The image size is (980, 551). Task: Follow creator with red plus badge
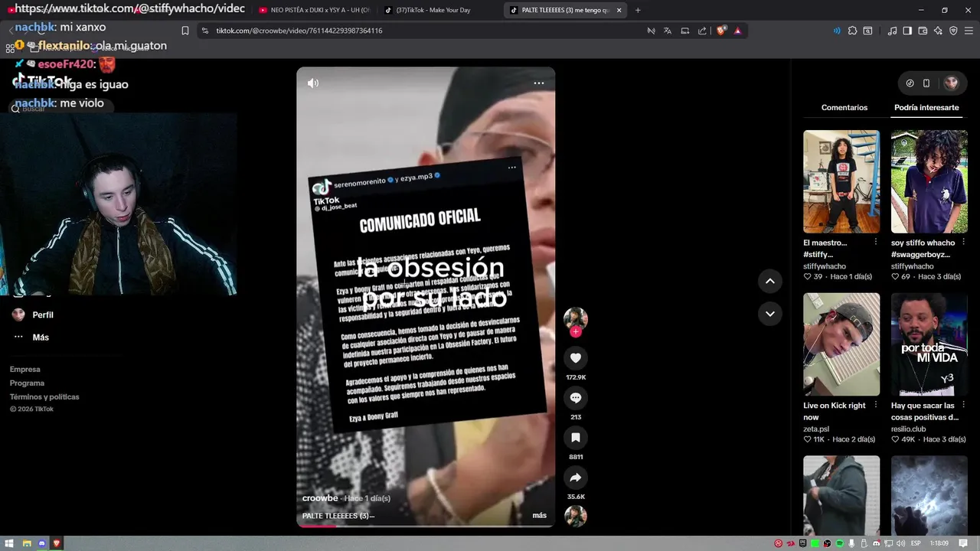tap(576, 332)
